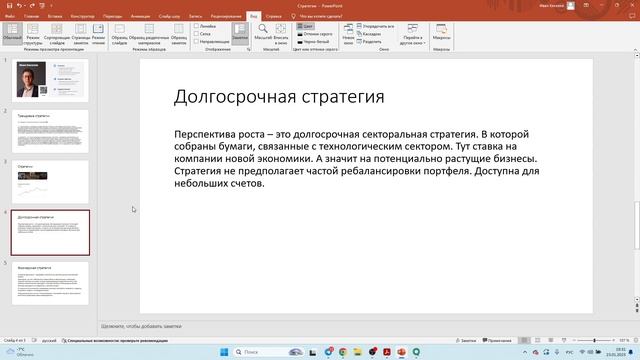Switch to Slide Sorter via status bar icon

[538, 340]
